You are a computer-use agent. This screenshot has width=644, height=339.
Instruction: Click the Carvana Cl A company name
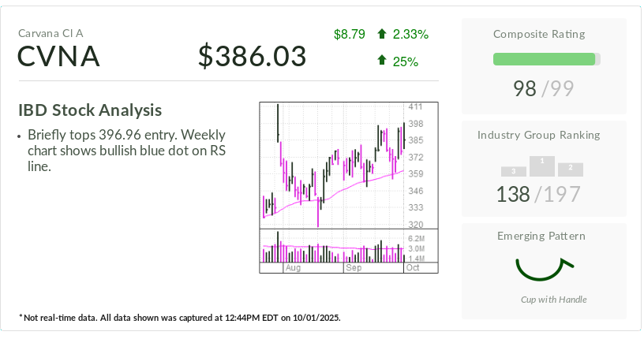pyautogui.click(x=50, y=33)
